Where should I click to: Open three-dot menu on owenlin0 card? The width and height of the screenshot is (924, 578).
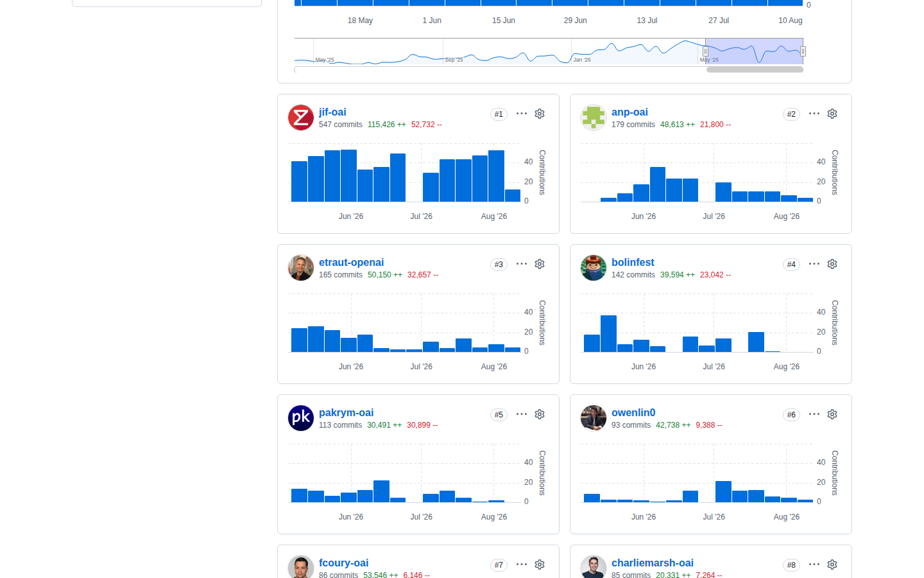[x=814, y=414]
